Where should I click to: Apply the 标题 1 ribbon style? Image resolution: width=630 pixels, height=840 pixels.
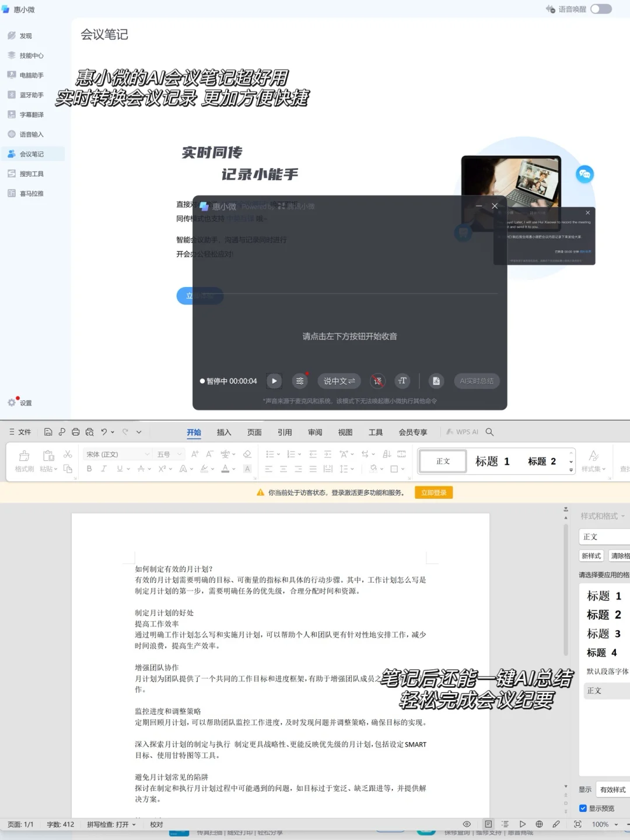coord(492,461)
